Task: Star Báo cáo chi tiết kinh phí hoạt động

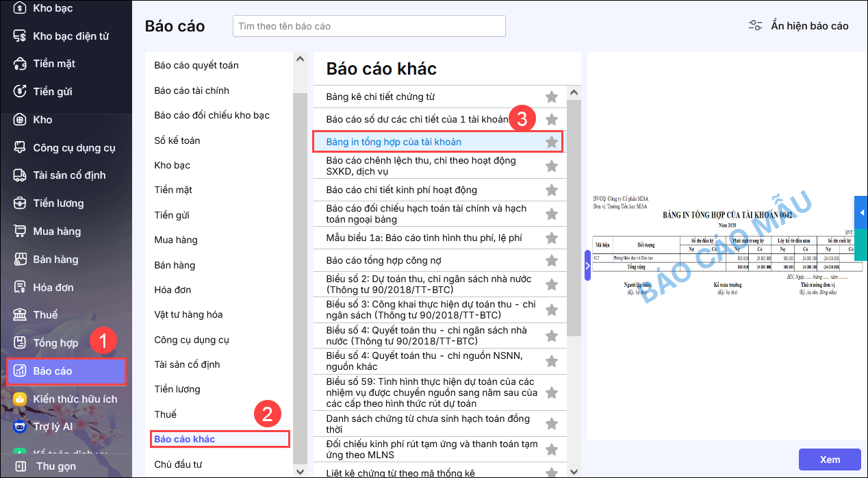Action: pos(552,190)
